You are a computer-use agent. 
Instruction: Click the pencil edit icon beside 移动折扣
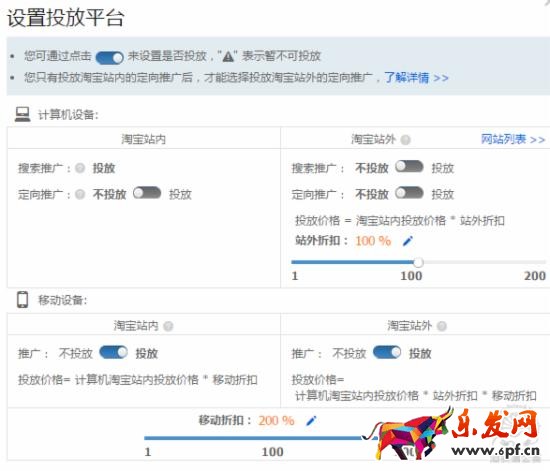tap(311, 420)
